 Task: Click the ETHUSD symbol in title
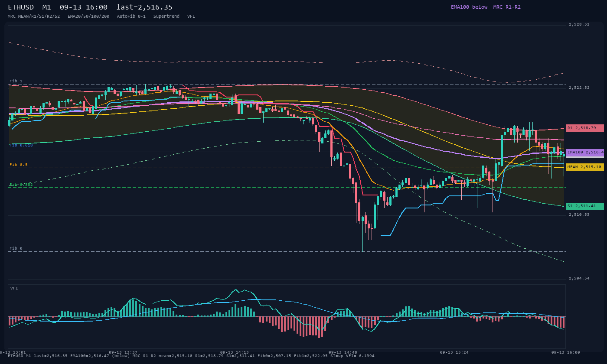[x=21, y=7]
